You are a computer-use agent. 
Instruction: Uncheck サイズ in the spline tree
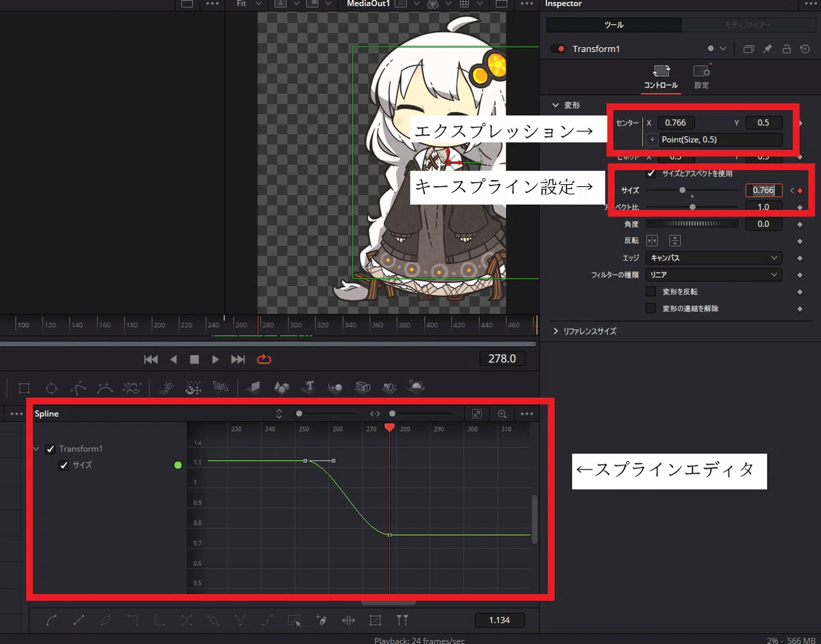(64, 465)
